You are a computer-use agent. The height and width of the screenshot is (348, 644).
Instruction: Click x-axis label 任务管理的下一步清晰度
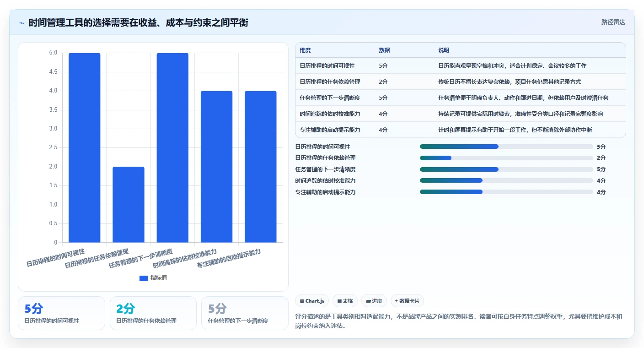tap(140, 259)
